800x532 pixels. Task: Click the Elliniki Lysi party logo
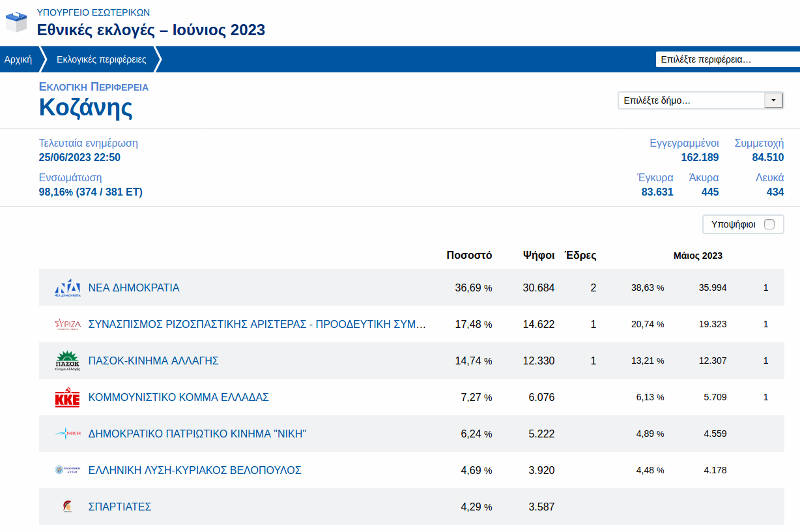(x=67, y=470)
